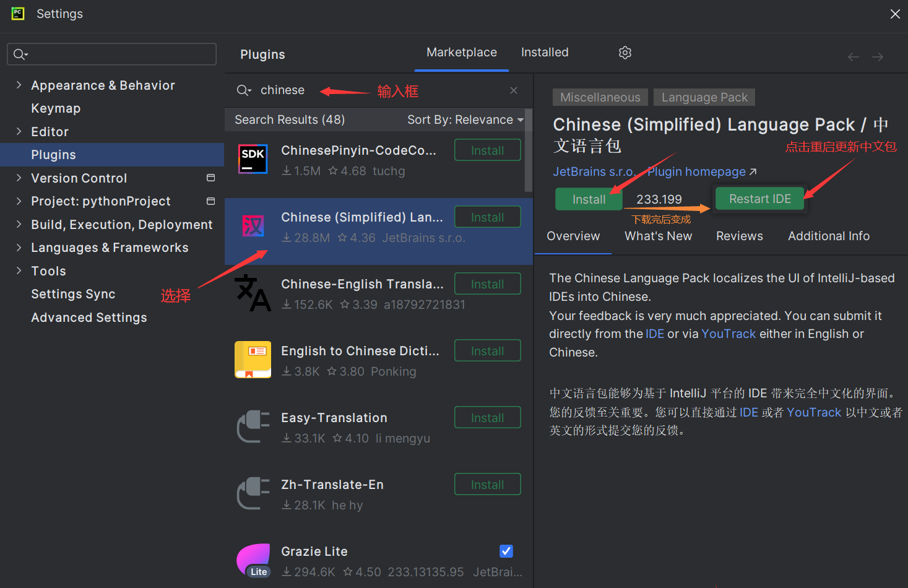Switch to the Installed tab
Viewport: 908px width, 588px height.
click(x=544, y=53)
